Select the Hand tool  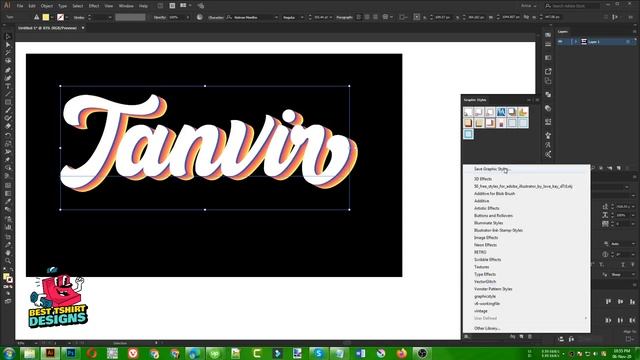[8, 253]
